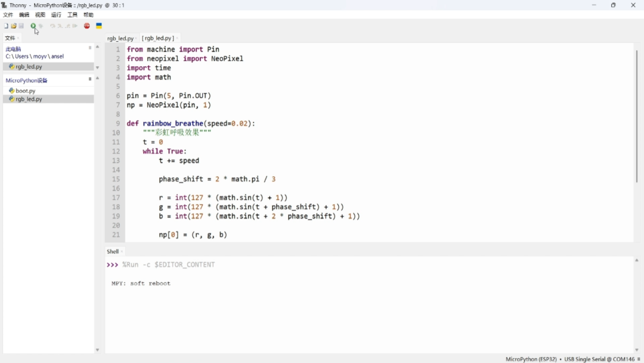The image size is (644, 363).
Task: Open a file with the folder icon
Action: (14, 26)
